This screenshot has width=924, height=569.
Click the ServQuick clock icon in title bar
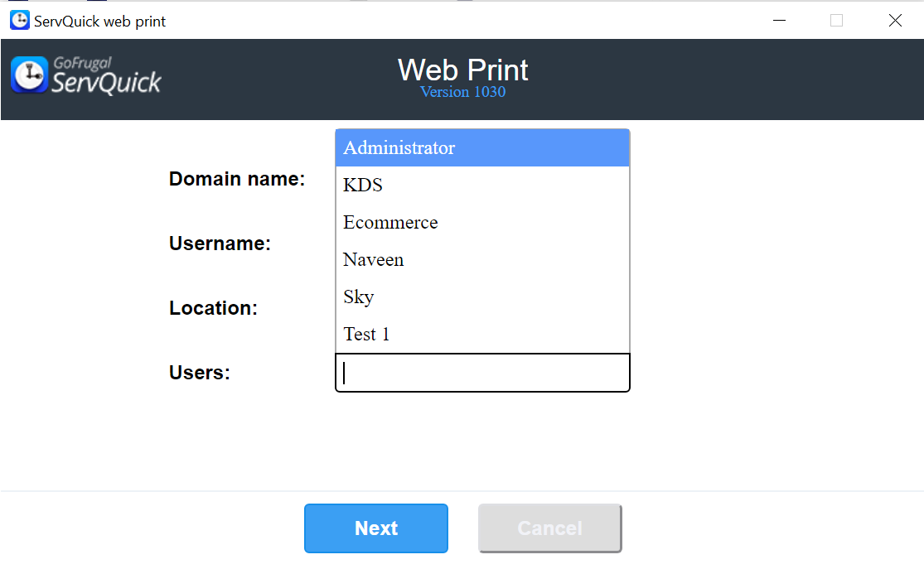[19, 21]
